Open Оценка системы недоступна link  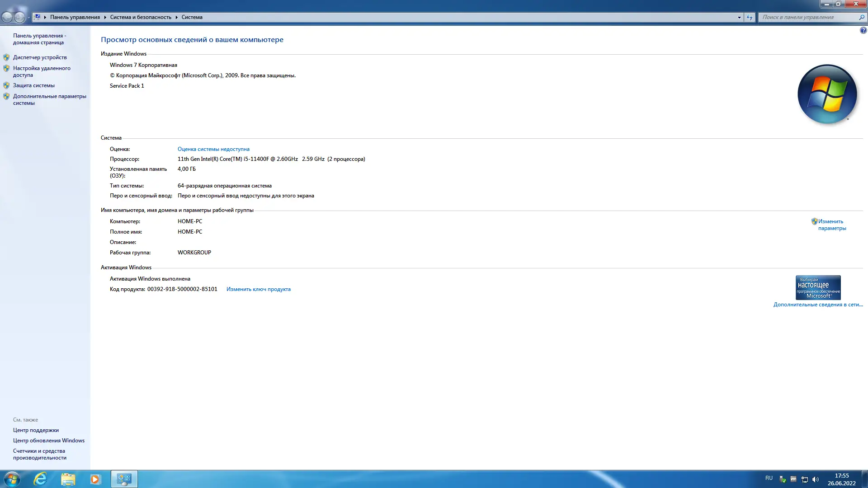[213, 149]
